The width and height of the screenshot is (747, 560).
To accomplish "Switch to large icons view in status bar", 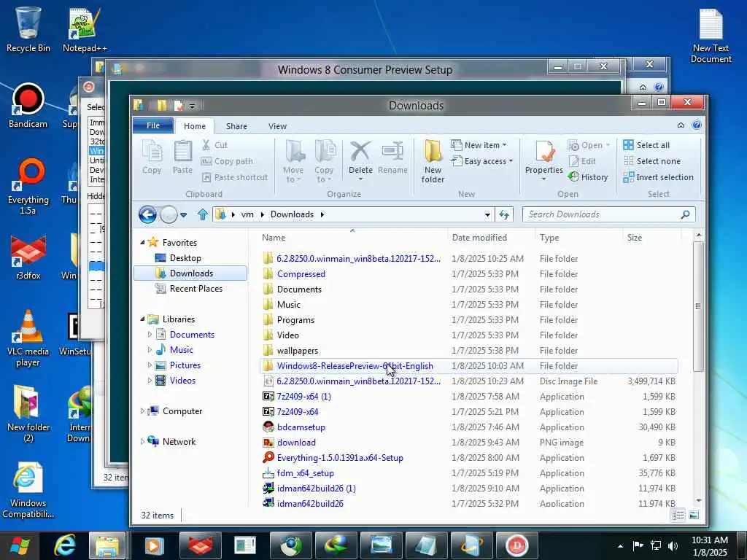I will (694, 516).
